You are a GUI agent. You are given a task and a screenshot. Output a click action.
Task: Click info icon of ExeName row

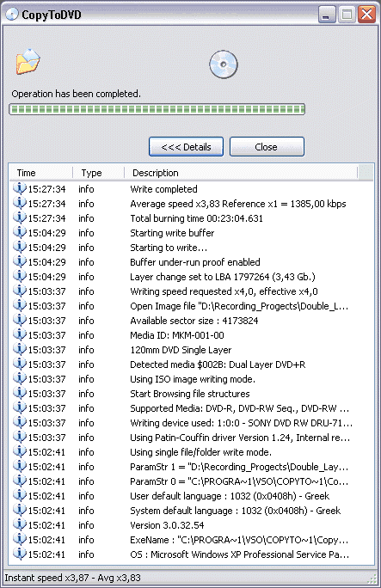tap(20, 539)
